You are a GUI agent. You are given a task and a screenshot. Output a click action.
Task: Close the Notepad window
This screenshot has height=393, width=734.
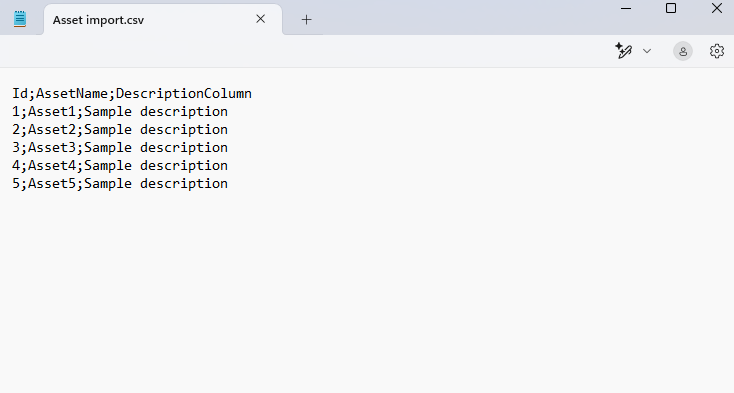[x=716, y=8]
